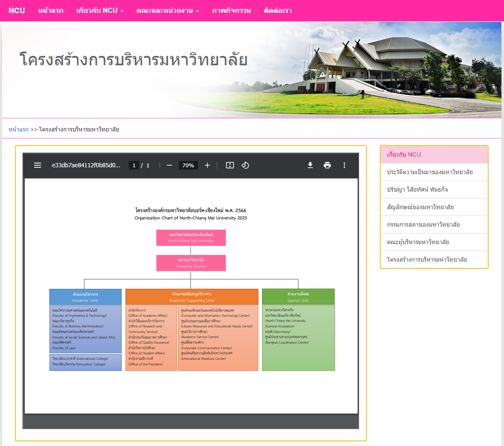This screenshot has height=446, width=504.
Task: Click the 70% zoom level field
Action: click(x=188, y=165)
